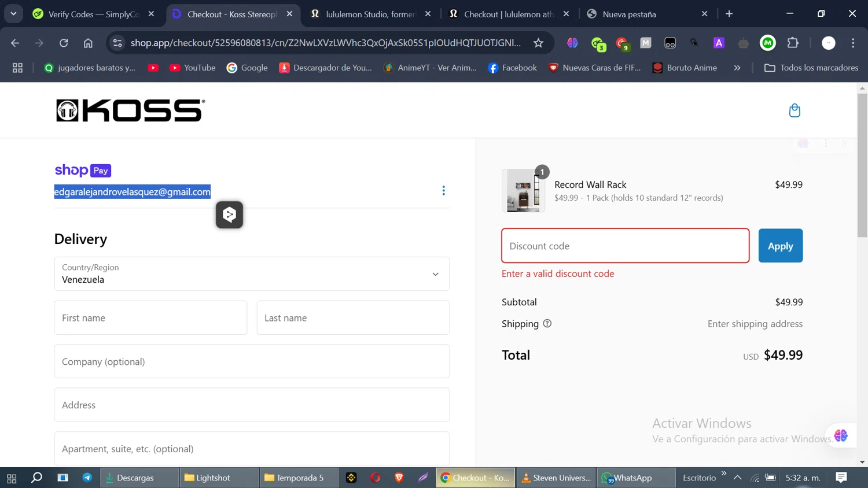Close the Checkout Koss tab

click(290, 14)
